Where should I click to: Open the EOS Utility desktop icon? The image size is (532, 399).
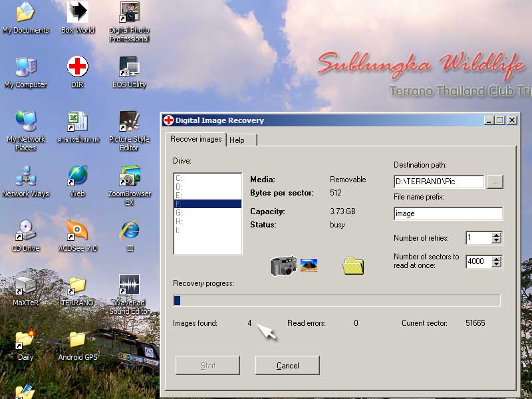click(129, 67)
